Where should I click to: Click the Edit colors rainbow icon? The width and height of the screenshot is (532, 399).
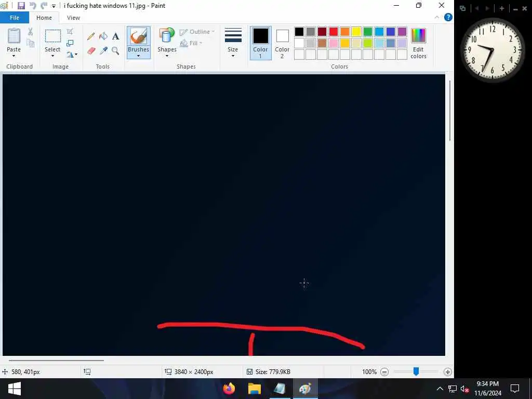pos(418,36)
